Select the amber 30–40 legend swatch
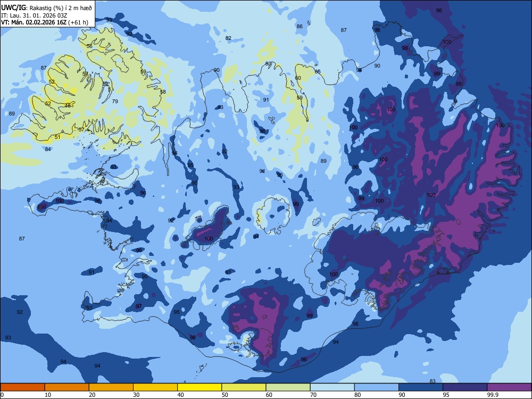The image size is (532, 399). click(x=155, y=387)
